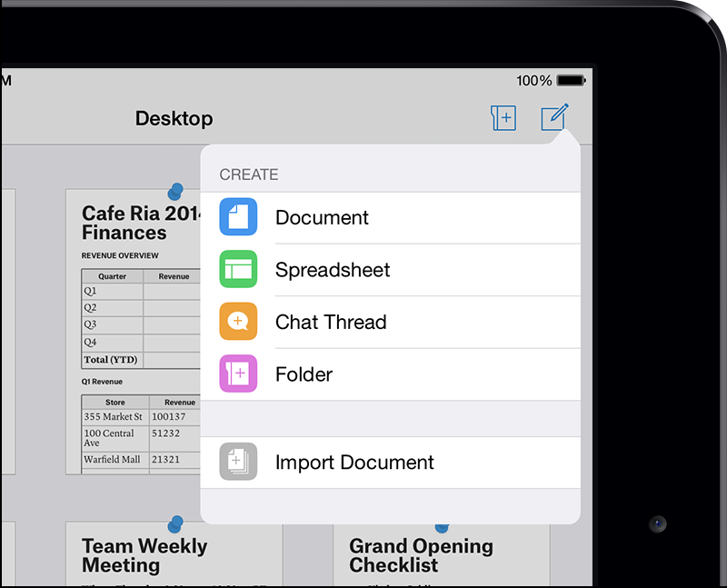Tap the '51232' revenue cell
Screen dimensions: 727x588
175,438
